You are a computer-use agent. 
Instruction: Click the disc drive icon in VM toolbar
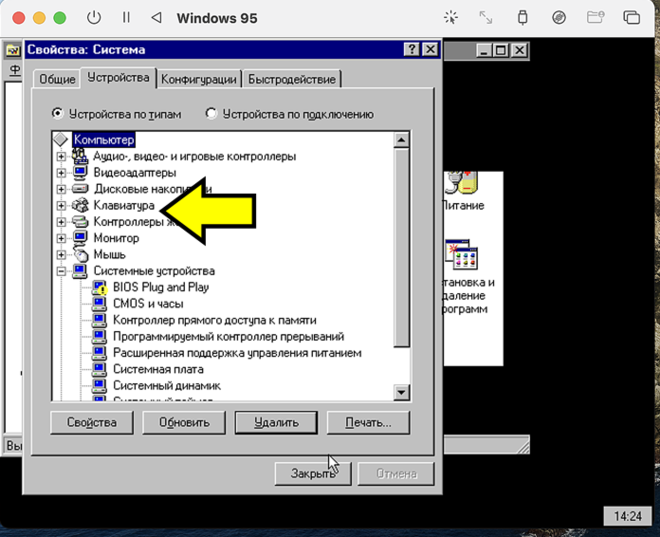click(x=559, y=18)
